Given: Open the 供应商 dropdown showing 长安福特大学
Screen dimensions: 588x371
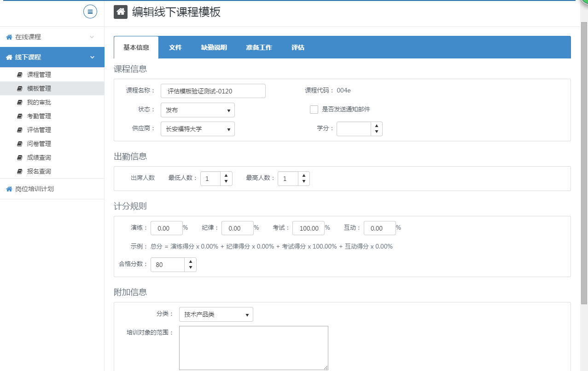Looking at the screenshot, I should [198, 129].
